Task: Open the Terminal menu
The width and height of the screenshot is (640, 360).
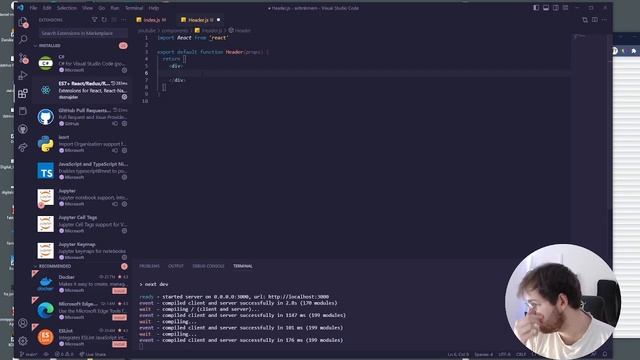Action: 134,8
